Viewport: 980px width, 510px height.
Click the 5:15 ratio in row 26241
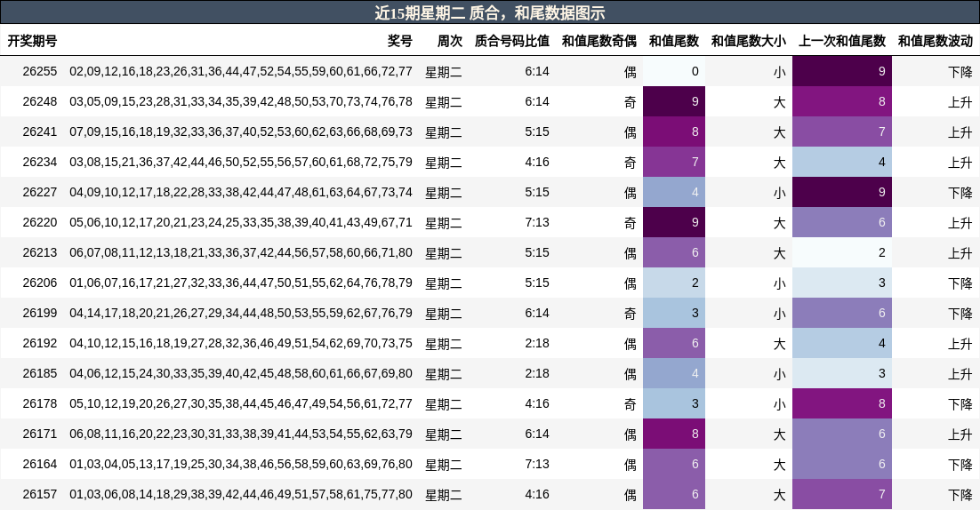point(537,132)
